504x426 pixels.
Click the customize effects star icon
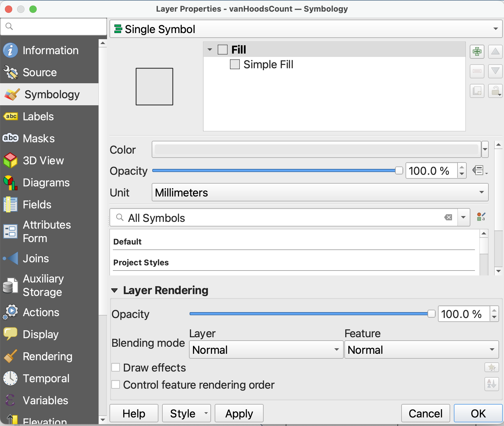491,367
